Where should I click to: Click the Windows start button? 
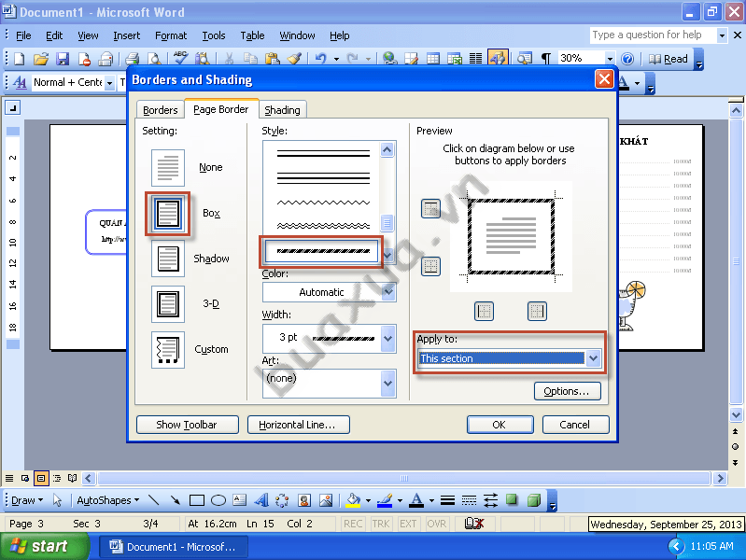tap(44, 546)
